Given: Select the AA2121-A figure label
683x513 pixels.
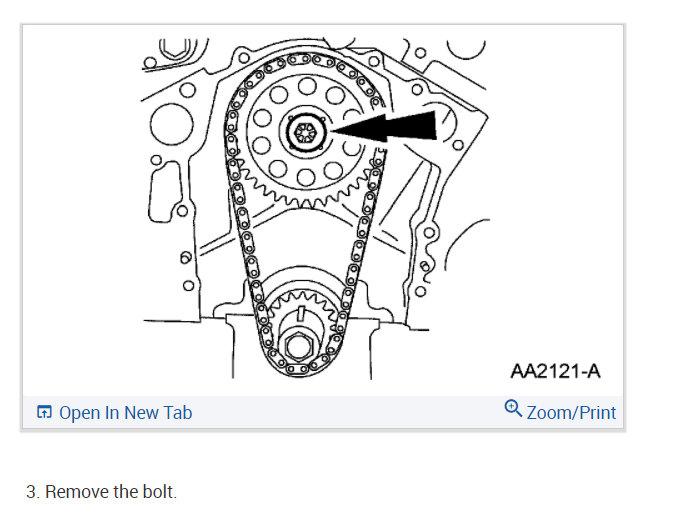Looking at the screenshot, I should coord(555,371).
